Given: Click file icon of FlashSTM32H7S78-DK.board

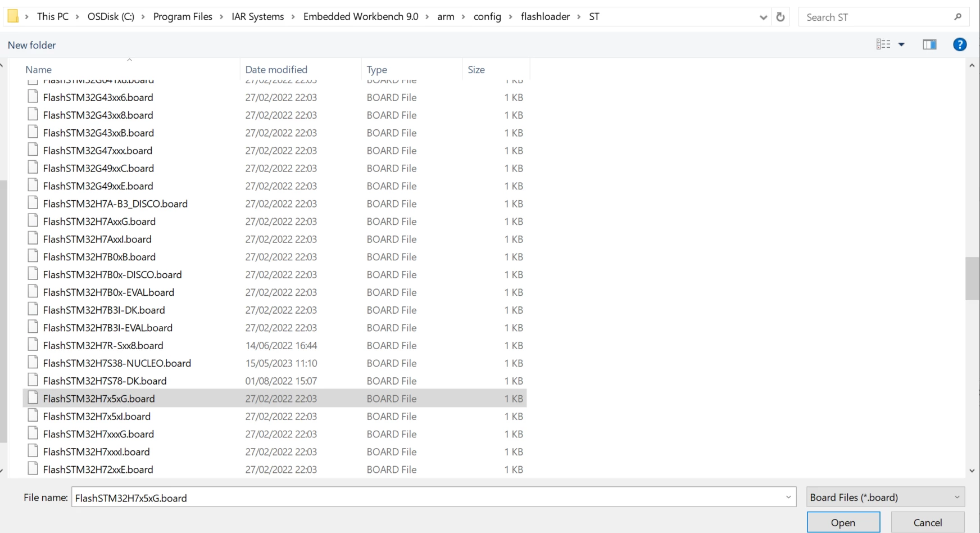Looking at the screenshot, I should pyautogui.click(x=33, y=380).
